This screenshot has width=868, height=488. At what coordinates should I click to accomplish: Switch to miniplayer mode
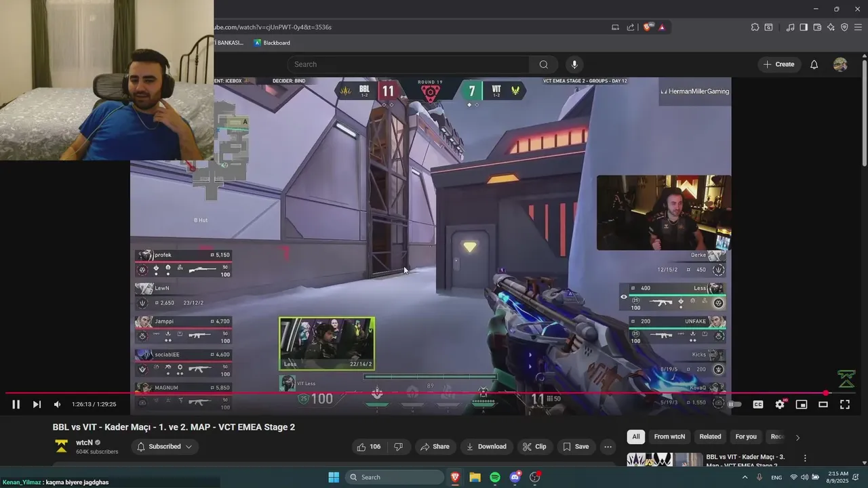[802, 405]
